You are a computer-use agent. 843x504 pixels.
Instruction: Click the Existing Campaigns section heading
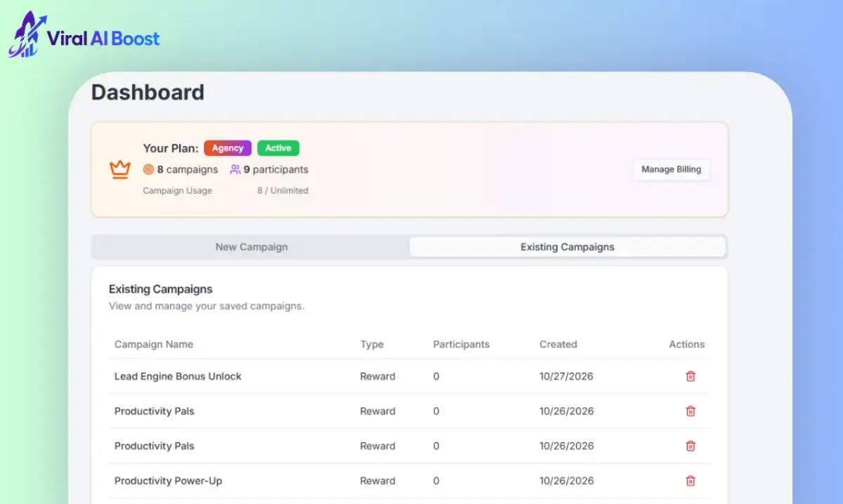(161, 289)
